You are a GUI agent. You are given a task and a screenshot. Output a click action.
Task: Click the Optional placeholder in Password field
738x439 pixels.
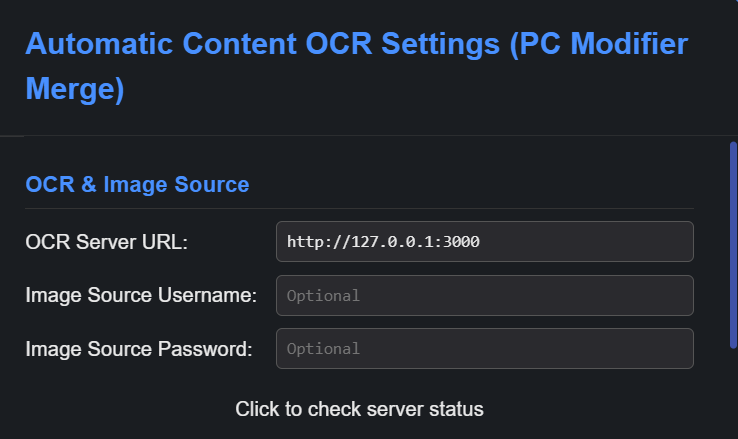coord(323,349)
